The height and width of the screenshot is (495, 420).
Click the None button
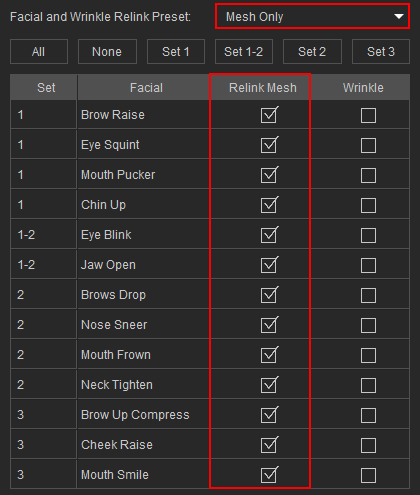(107, 52)
